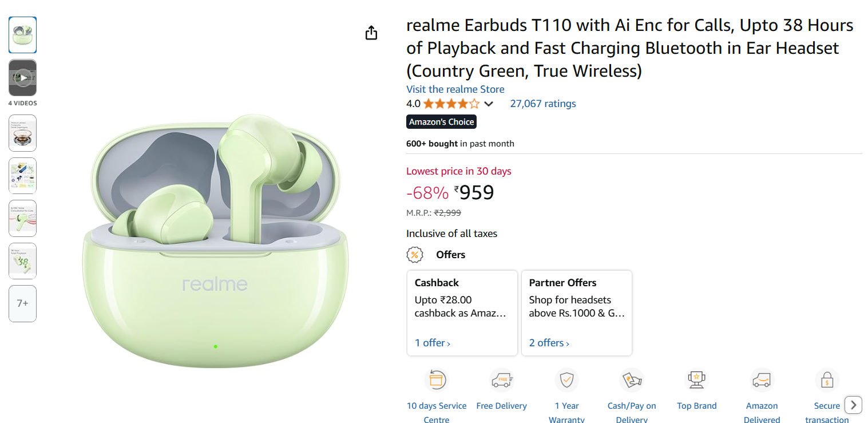Click the Secure transaction lock icon

pos(827,380)
